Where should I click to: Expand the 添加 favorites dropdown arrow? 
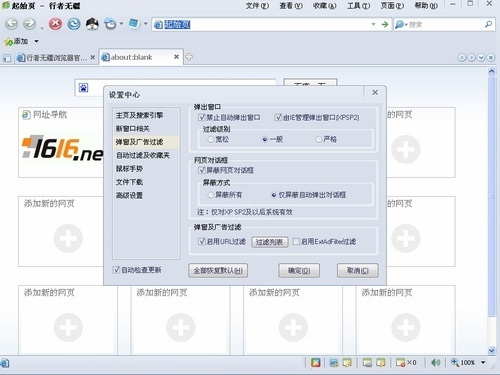36,42
